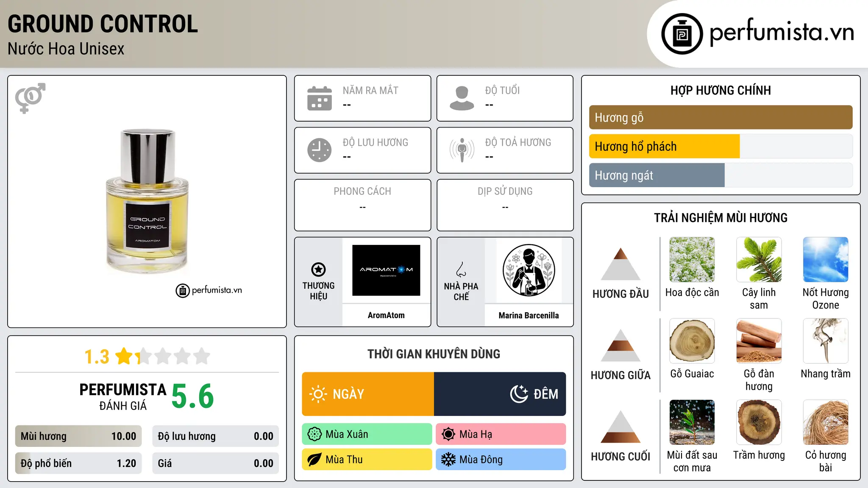Click the person icon beside Độ Tuổi
This screenshot has width=868, height=488.
(x=462, y=98)
